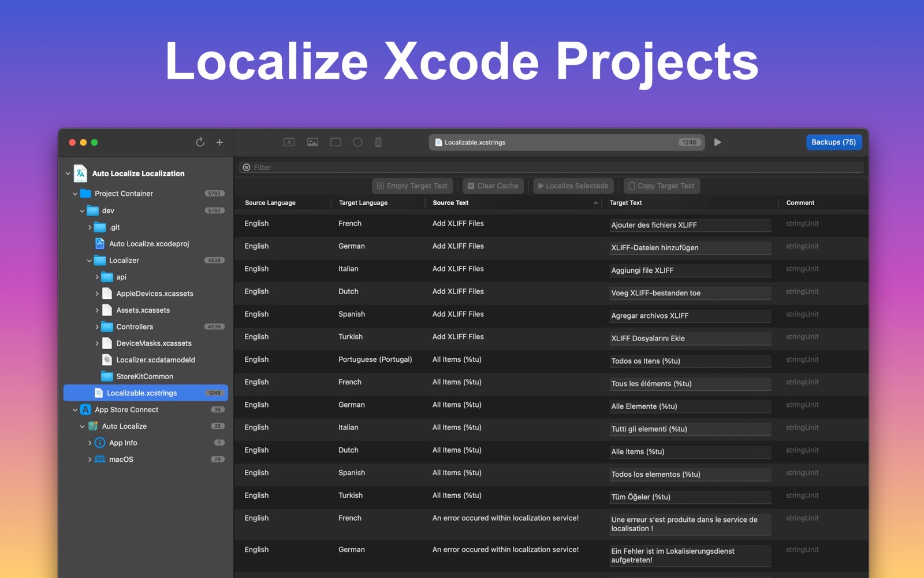The height and width of the screenshot is (578, 924).
Task: Click the filter icon in the search bar
Action: coord(247,168)
